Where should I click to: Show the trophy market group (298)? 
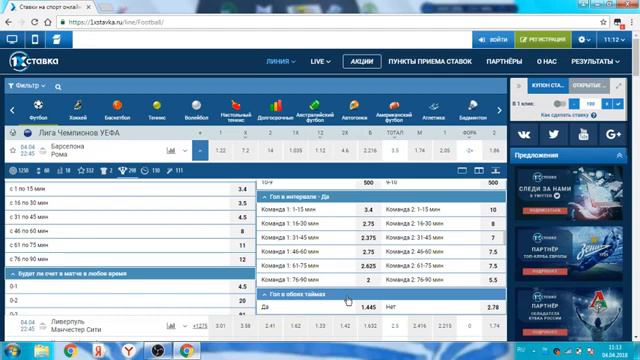(x=127, y=171)
